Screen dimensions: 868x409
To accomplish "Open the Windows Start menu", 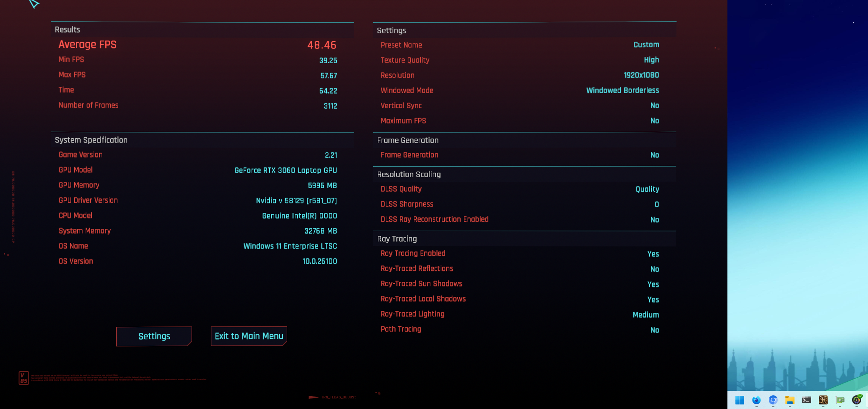I will click(740, 400).
